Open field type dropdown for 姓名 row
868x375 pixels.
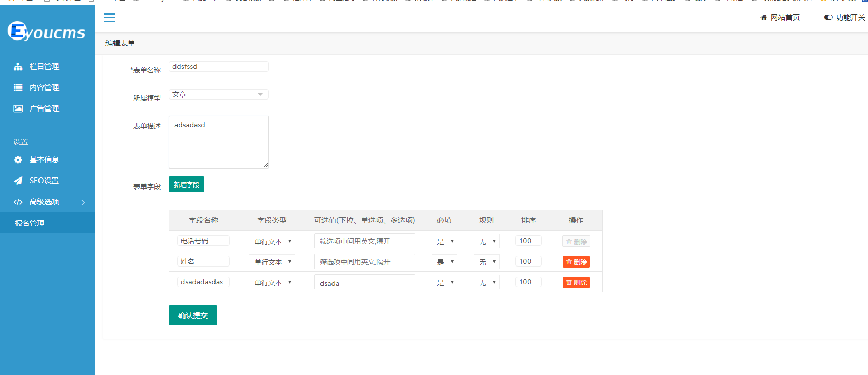[272, 262]
